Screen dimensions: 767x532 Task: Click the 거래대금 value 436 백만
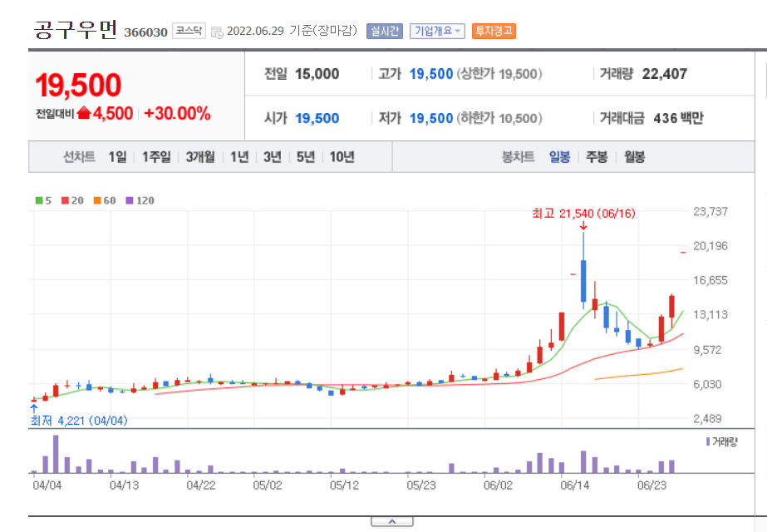678,118
